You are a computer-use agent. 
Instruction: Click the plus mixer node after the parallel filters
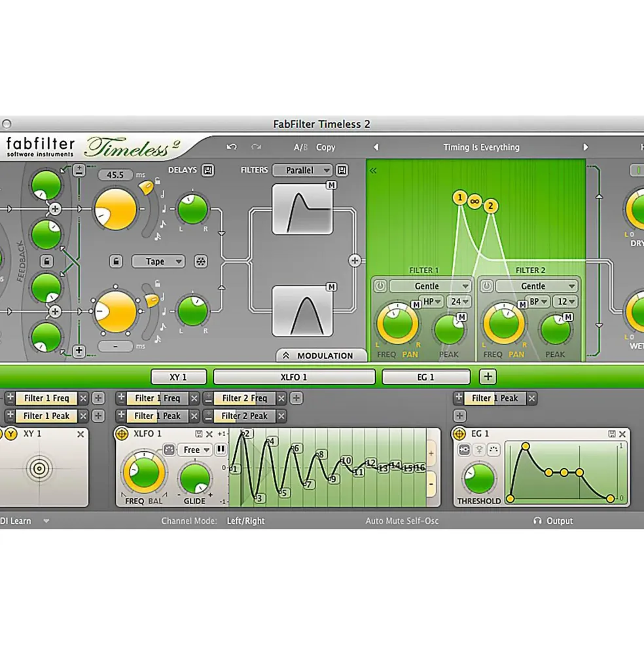point(355,261)
